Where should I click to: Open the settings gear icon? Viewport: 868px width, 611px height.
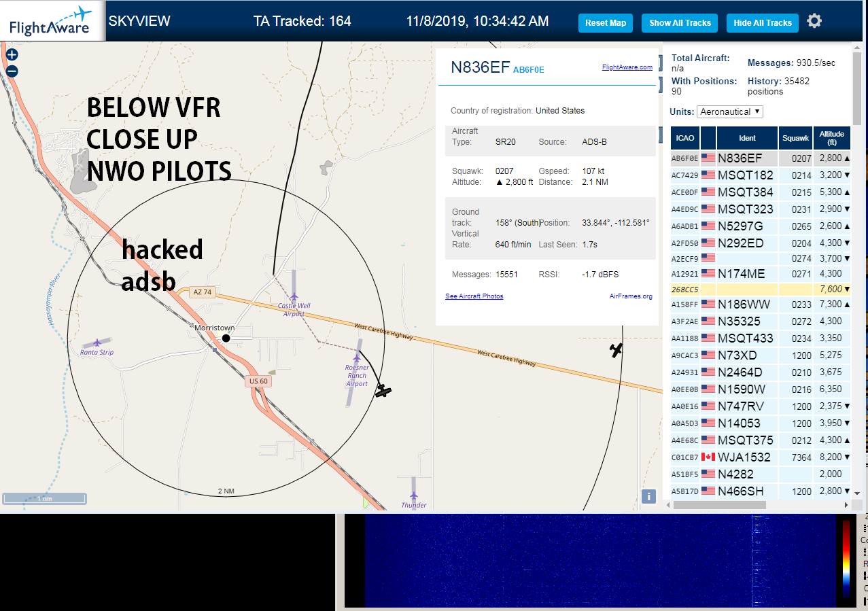814,21
